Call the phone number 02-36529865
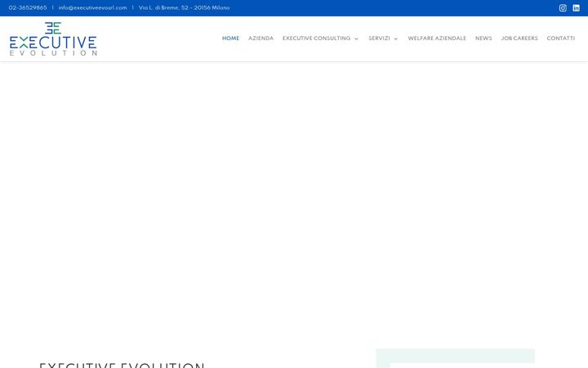Viewport: 588px width, 368px height. (x=28, y=7)
